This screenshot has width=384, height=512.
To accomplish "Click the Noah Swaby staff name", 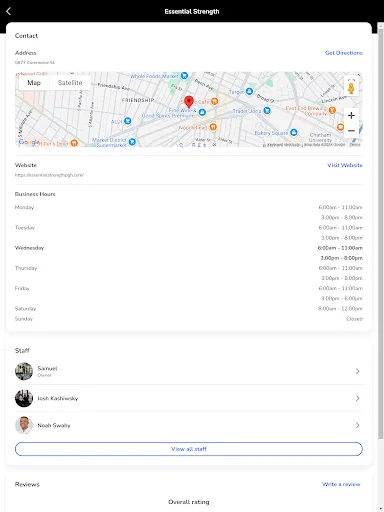I will coord(54,425).
